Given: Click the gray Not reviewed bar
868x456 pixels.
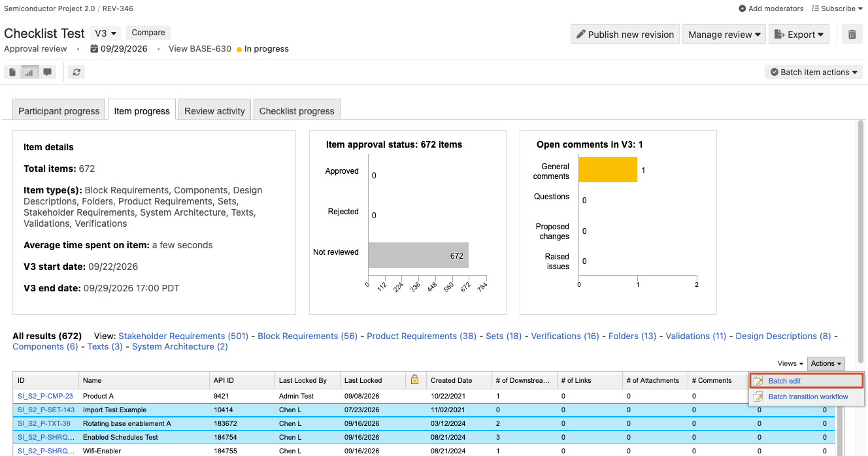Looking at the screenshot, I should 418,255.
